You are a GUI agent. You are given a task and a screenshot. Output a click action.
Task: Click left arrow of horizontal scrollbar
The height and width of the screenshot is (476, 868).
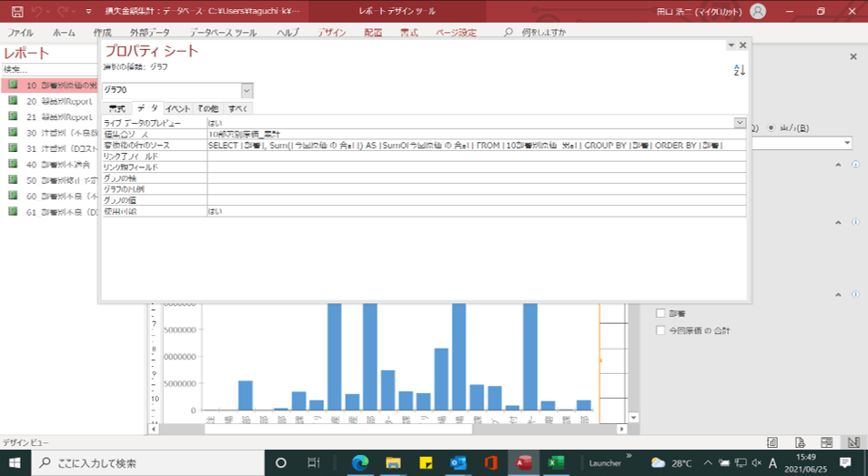[x=154, y=429]
